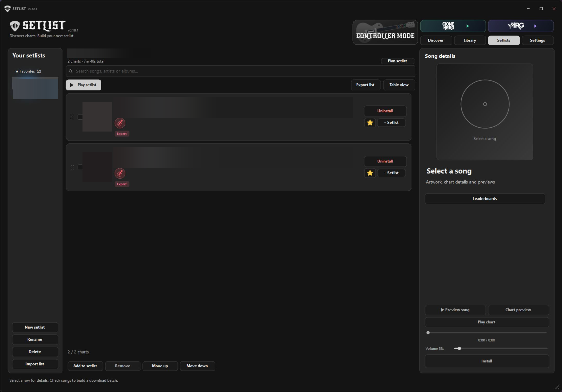Add second chart via + Setlist

pos(391,173)
